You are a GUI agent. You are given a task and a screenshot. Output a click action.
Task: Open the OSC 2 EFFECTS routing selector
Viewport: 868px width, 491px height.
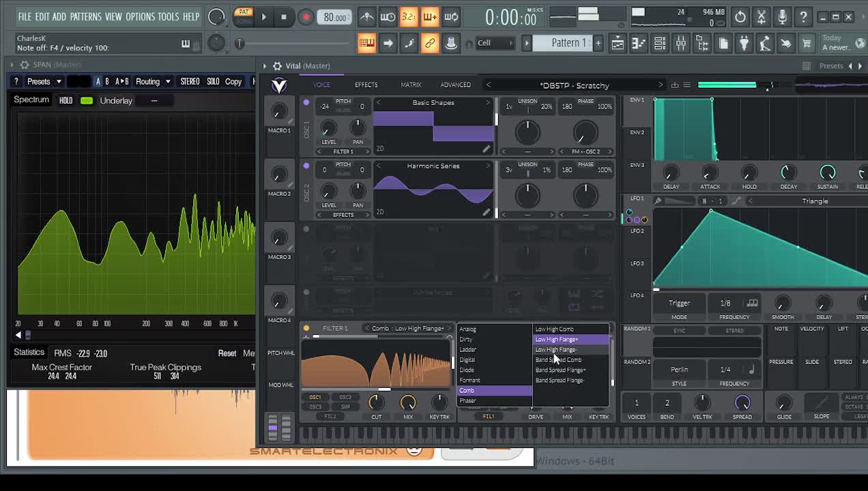[x=343, y=215]
